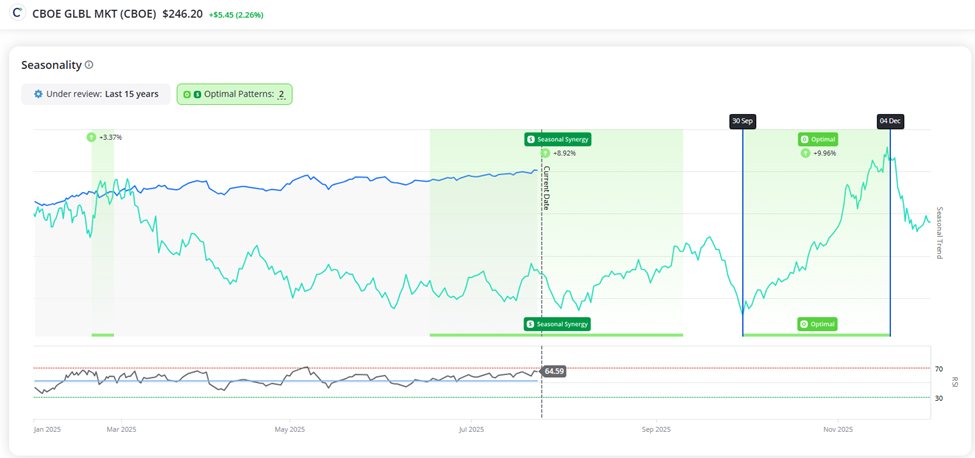Click the Current Date dashed line label
The height and width of the screenshot is (458, 975).
[x=546, y=187]
